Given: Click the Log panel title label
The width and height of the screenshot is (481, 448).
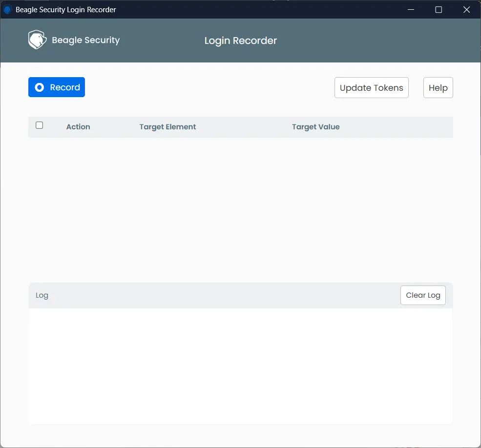Looking at the screenshot, I should point(42,295).
